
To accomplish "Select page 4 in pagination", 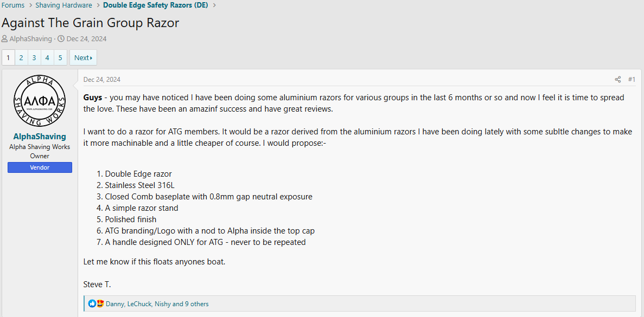I will (x=47, y=57).
